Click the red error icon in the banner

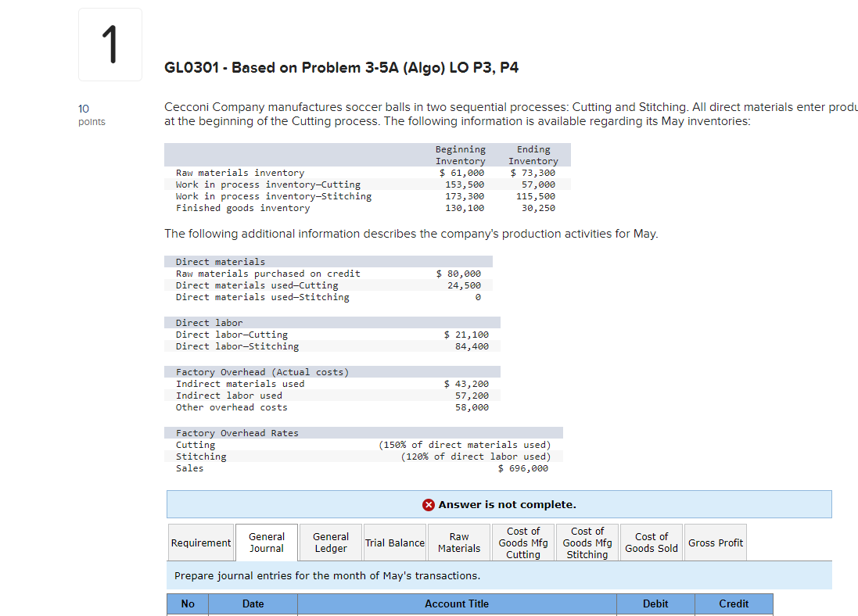[429, 504]
